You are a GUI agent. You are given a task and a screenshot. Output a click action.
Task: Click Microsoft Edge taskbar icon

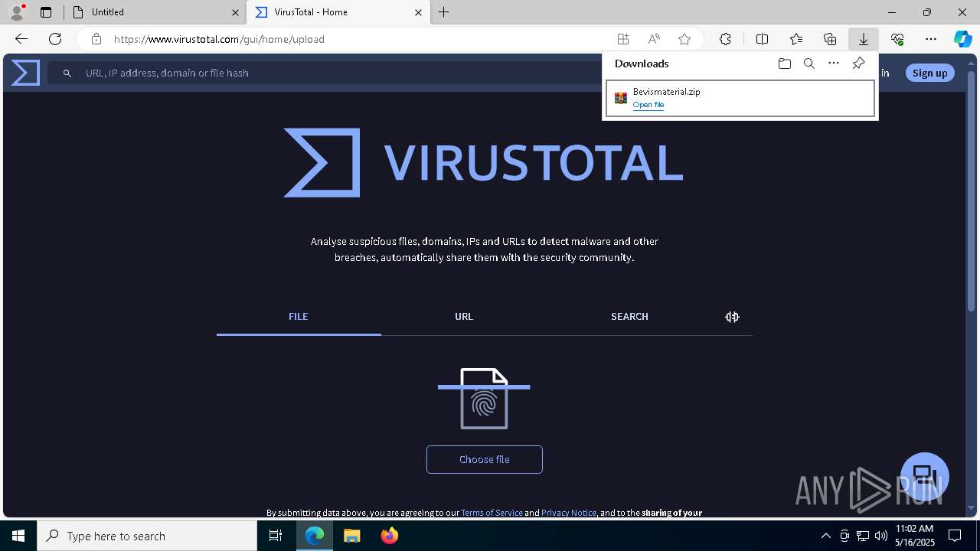(315, 536)
